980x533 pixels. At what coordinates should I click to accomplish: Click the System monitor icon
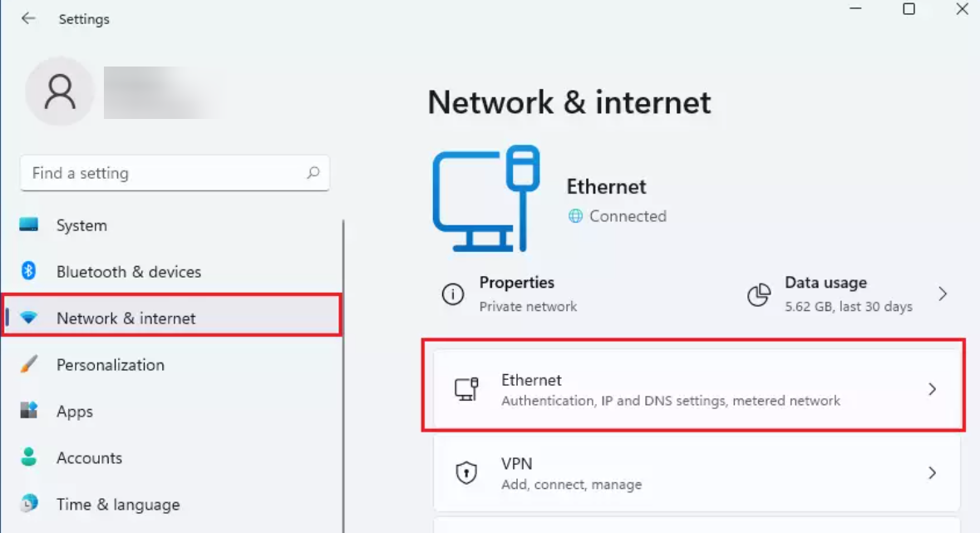pos(29,225)
